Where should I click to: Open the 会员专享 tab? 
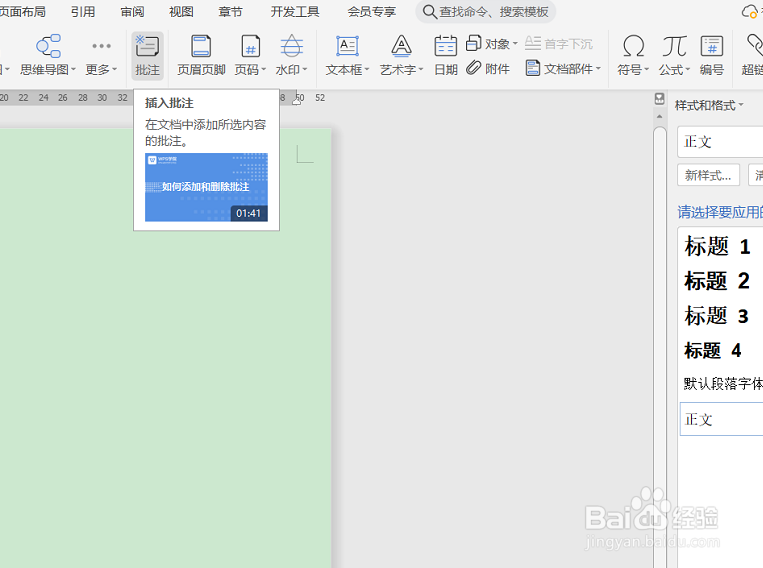(x=371, y=12)
